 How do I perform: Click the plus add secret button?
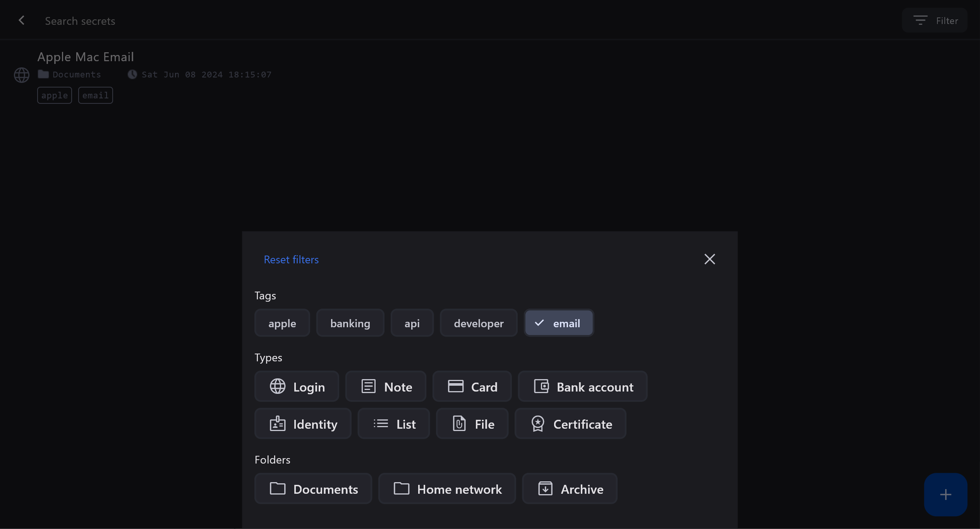coord(945,494)
